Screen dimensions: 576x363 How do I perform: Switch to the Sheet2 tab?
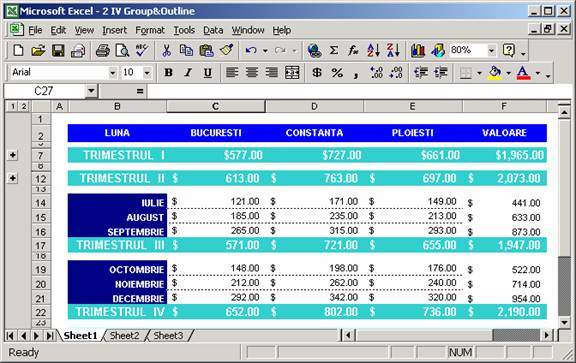[x=125, y=335]
